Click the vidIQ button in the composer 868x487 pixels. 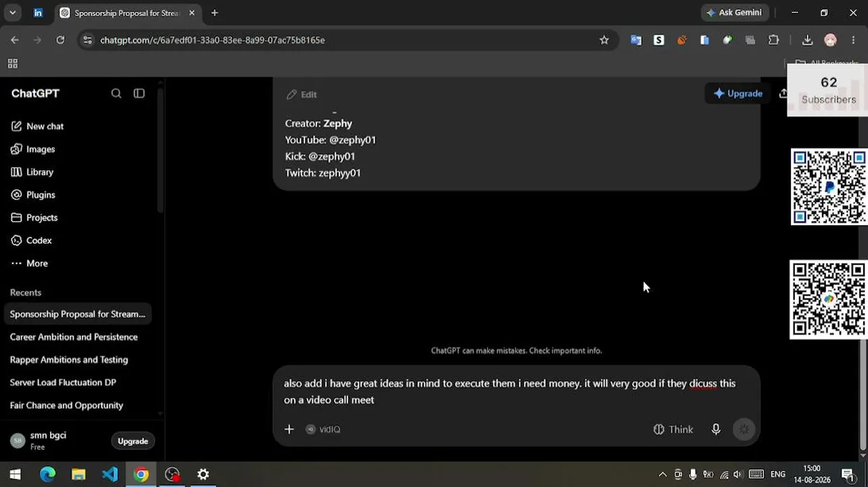tap(323, 430)
